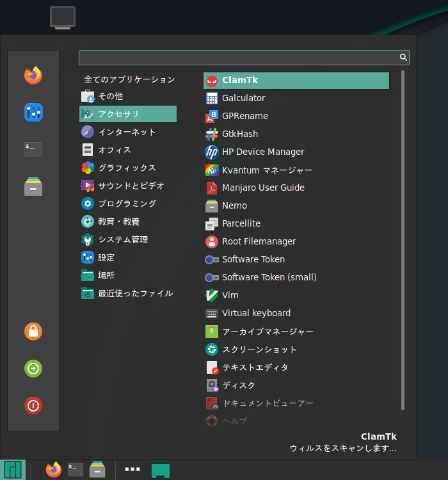Open Virtual keyboard
The height and width of the screenshot is (480, 448).
[x=296, y=314]
